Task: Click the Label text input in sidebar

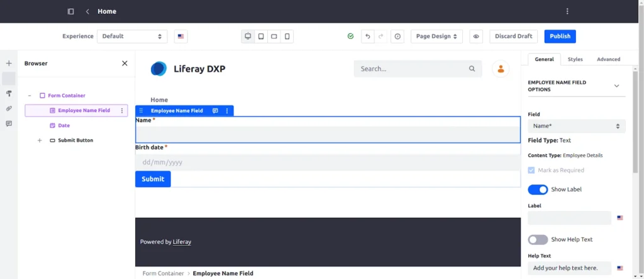Action: point(570,218)
